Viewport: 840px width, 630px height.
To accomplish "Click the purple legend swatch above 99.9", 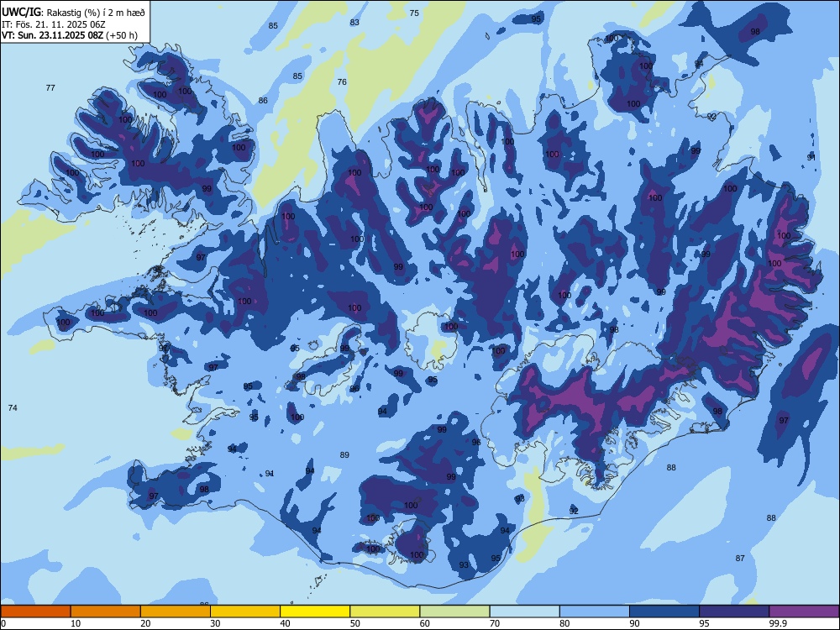I will pos(804,612).
